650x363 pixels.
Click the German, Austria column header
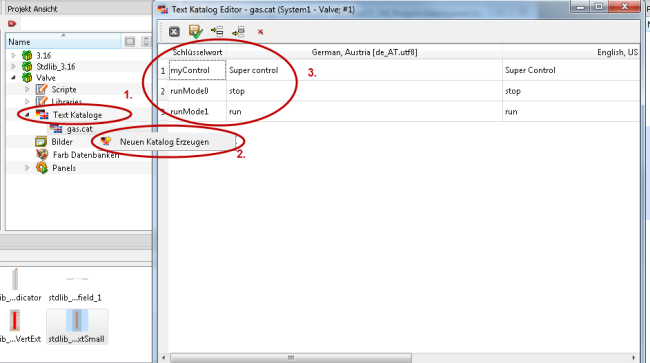pos(364,52)
